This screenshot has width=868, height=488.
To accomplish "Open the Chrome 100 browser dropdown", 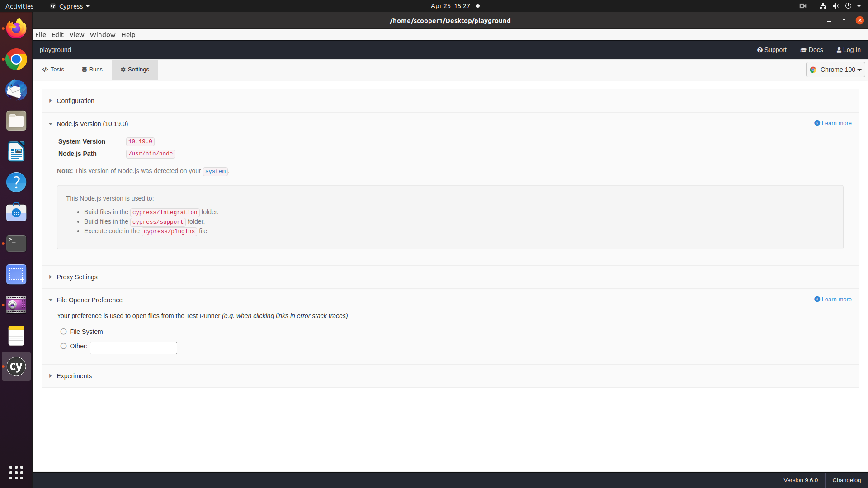I will click(x=835, y=70).
